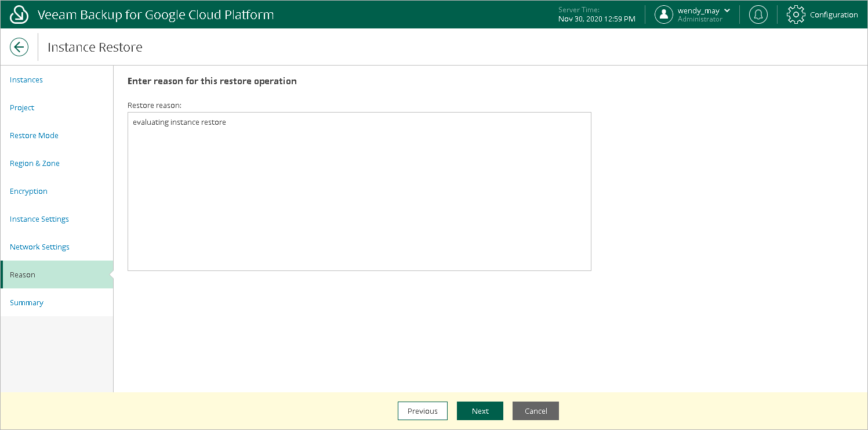The height and width of the screenshot is (430, 868).
Task: Open the Project wizard step
Action: 57,107
